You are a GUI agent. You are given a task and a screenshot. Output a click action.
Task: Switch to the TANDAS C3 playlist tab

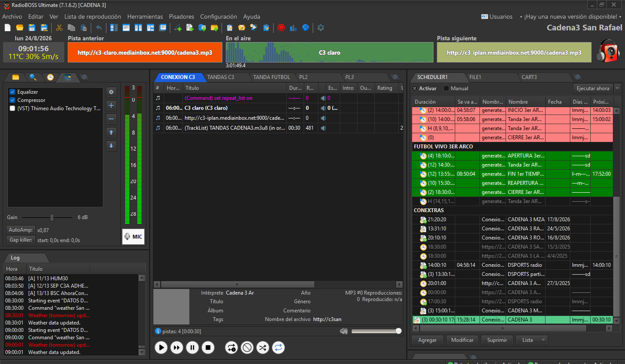tap(221, 77)
